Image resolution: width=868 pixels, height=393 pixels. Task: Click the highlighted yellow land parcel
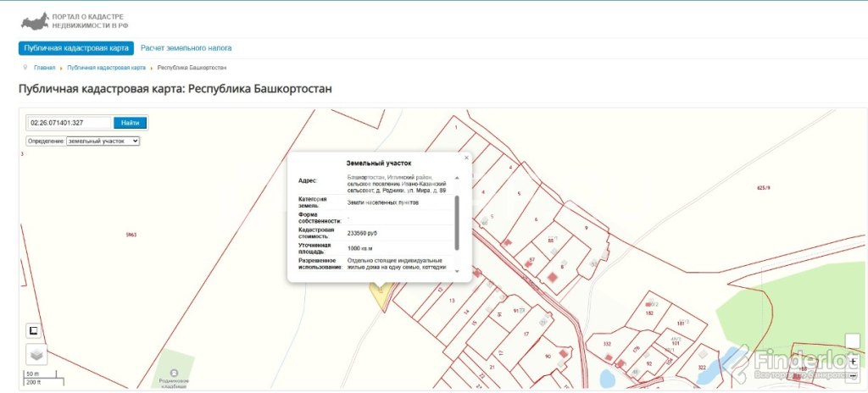point(377,291)
